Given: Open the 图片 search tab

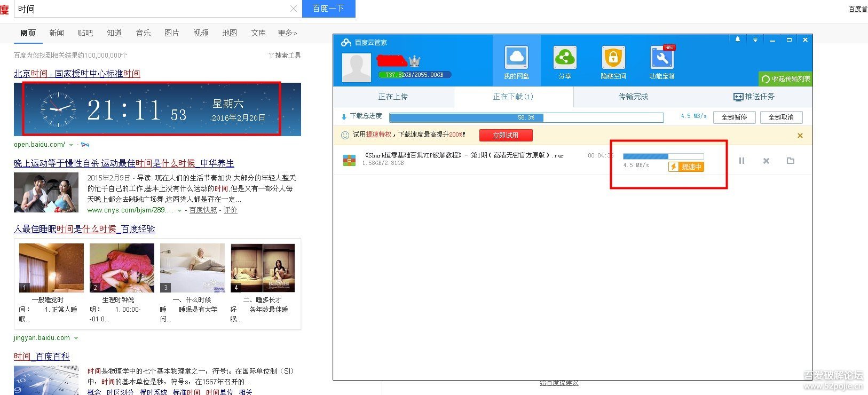Looking at the screenshot, I should click(172, 33).
